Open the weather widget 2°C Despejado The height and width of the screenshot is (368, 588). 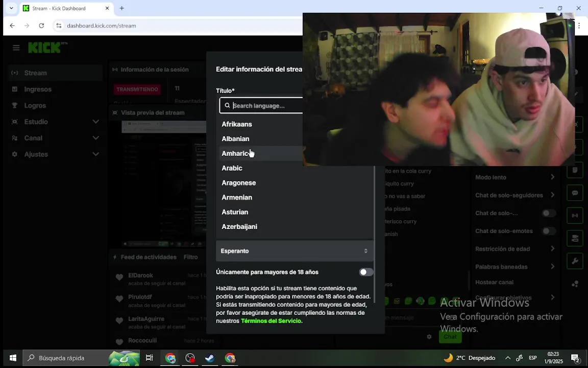(x=469, y=358)
